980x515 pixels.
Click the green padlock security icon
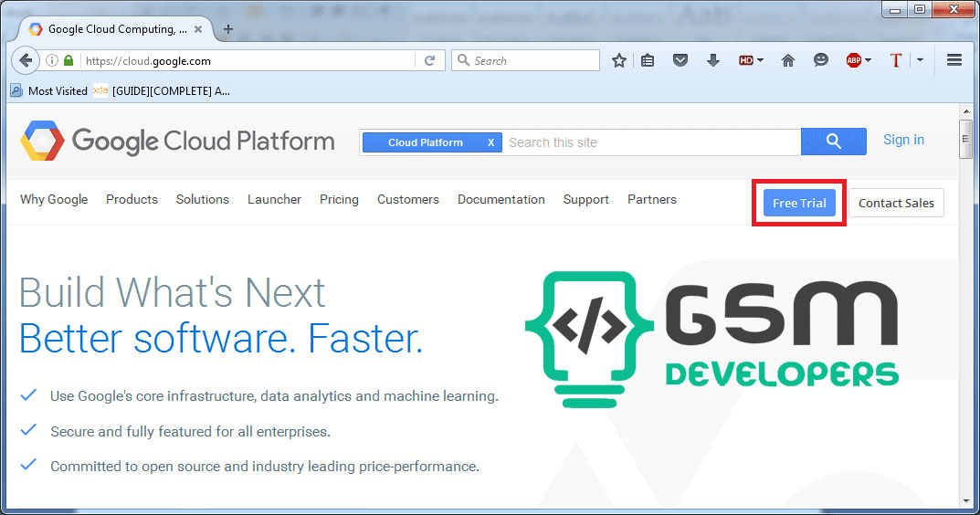[x=68, y=60]
